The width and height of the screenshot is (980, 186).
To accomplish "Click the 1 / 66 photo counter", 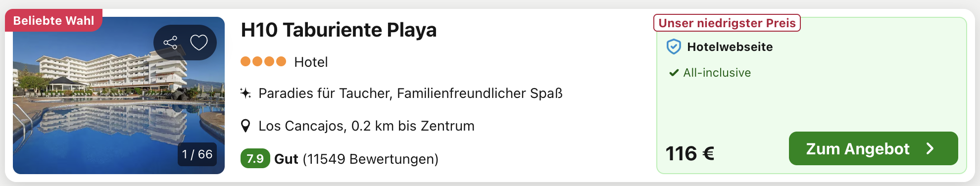I will click(x=197, y=154).
